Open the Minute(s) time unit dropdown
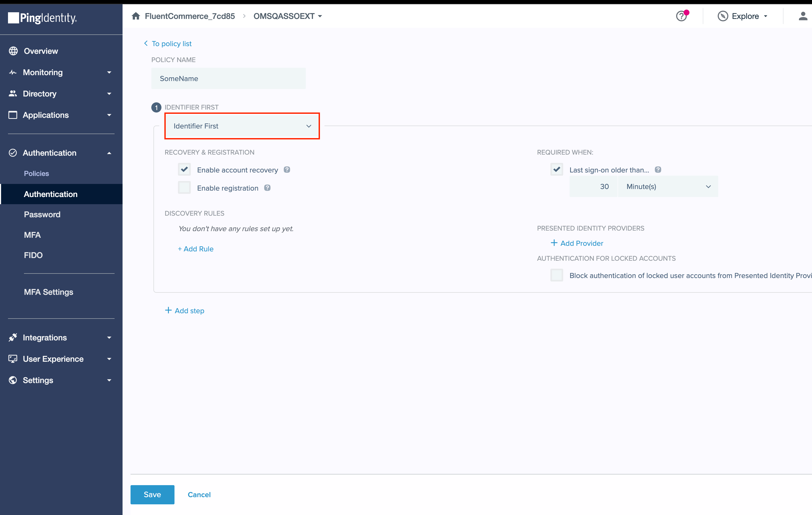This screenshot has width=812, height=515. tap(668, 187)
